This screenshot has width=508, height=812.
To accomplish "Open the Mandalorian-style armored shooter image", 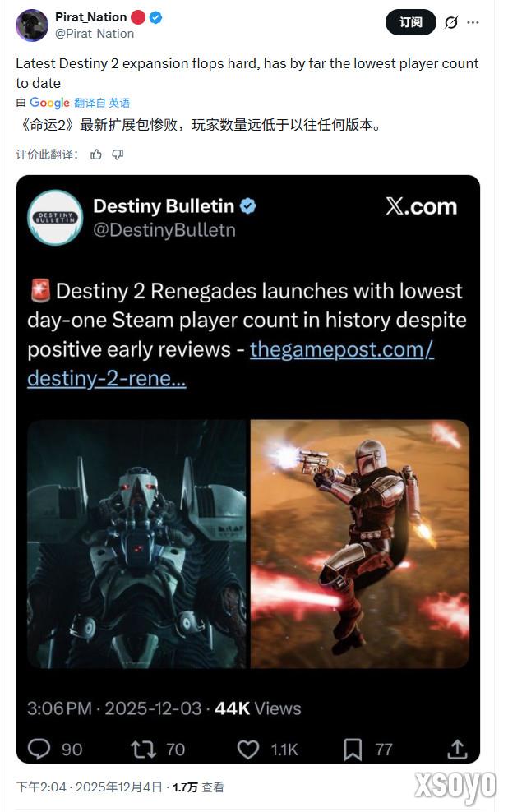I will 360,544.
